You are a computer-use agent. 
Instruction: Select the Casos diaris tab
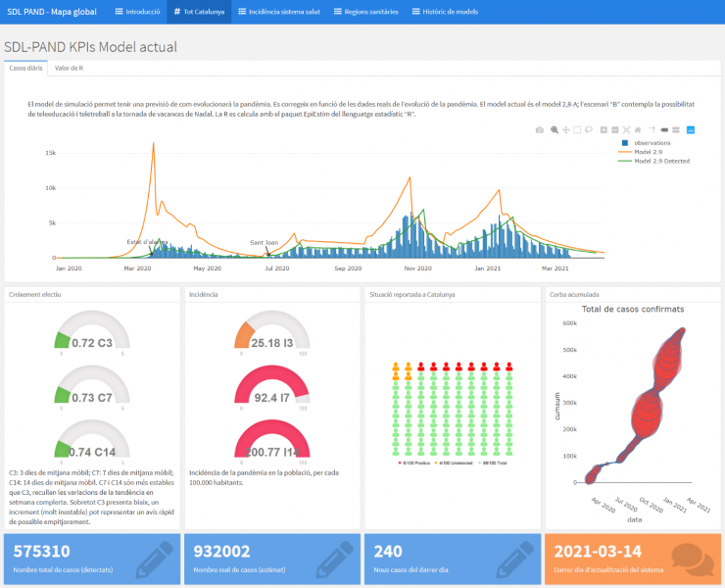[x=25, y=68]
